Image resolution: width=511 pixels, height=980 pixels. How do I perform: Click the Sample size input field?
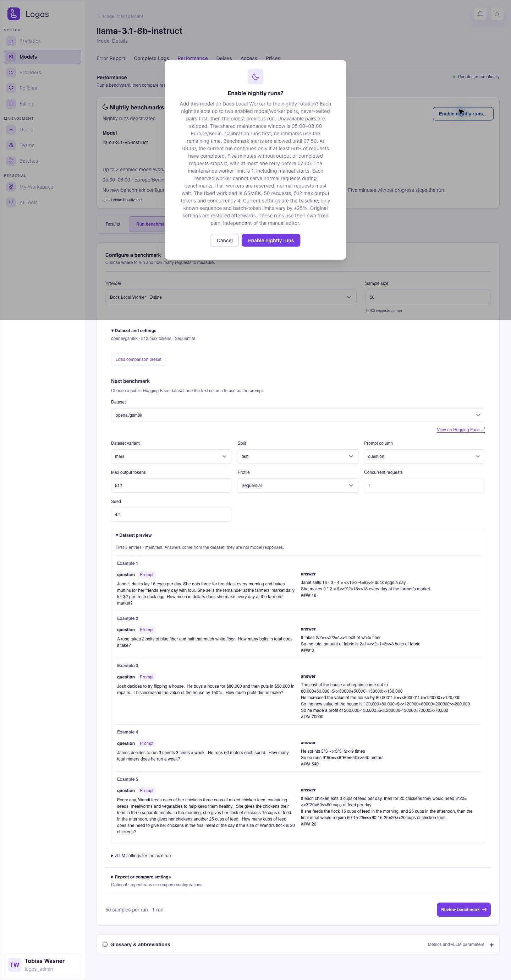coord(428,297)
